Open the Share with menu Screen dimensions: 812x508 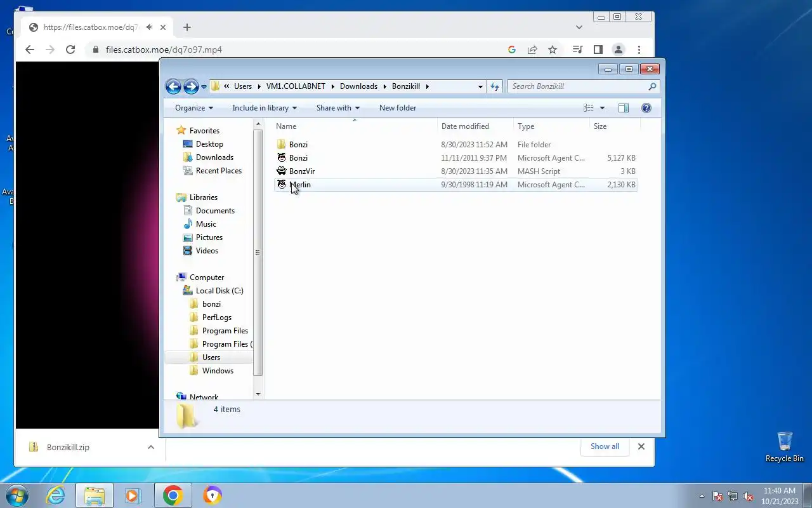pos(338,108)
